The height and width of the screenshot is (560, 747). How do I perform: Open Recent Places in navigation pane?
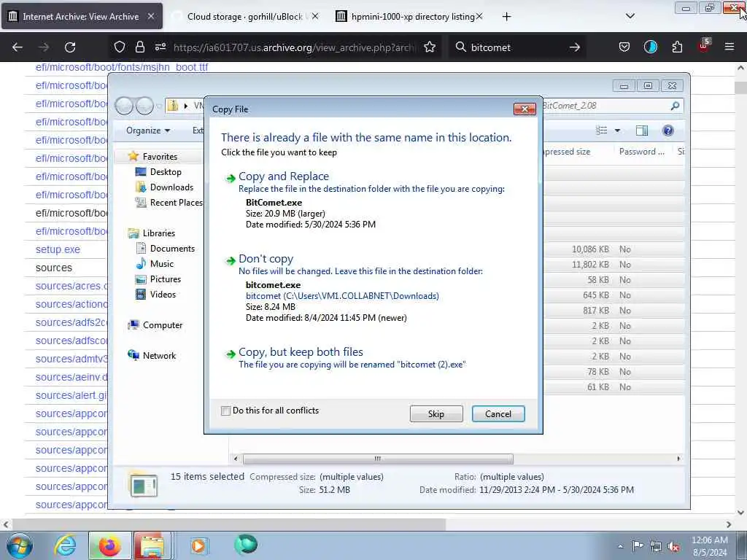(176, 203)
